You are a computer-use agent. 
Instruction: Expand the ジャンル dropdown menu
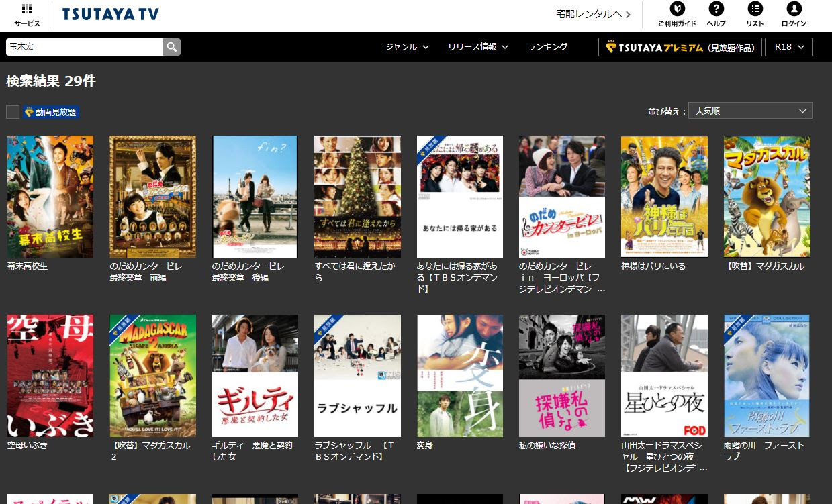[407, 47]
